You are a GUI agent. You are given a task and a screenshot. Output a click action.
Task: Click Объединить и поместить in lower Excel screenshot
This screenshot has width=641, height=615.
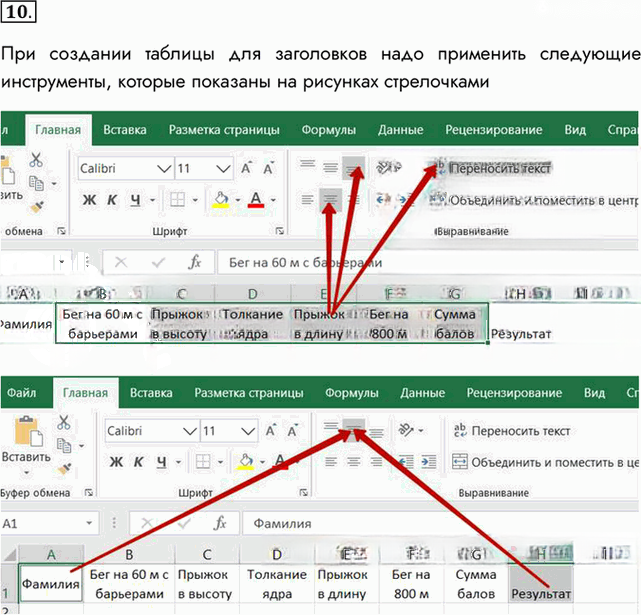coord(545,462)
